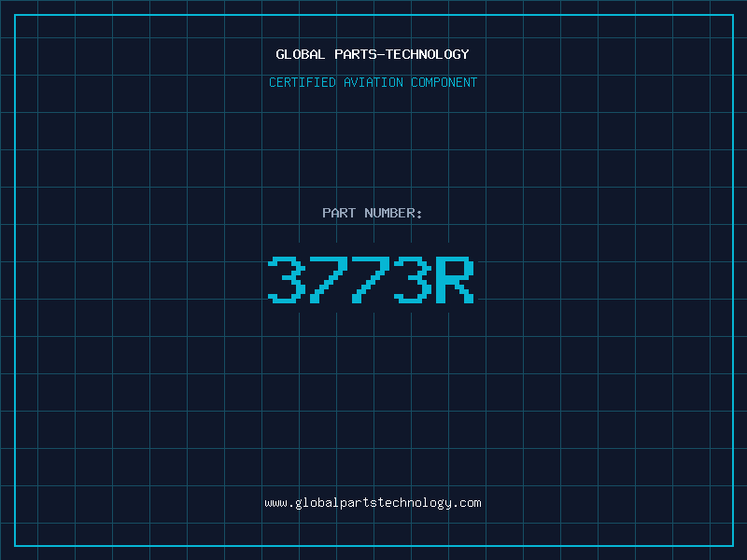Viewport: 747px width, 560px height.
Task: Open the www.globalpartstechnology.com link
Action: coord(373,503)
